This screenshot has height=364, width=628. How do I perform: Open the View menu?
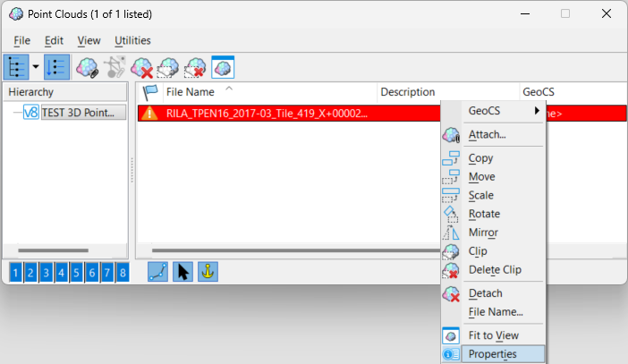(89, 40)
